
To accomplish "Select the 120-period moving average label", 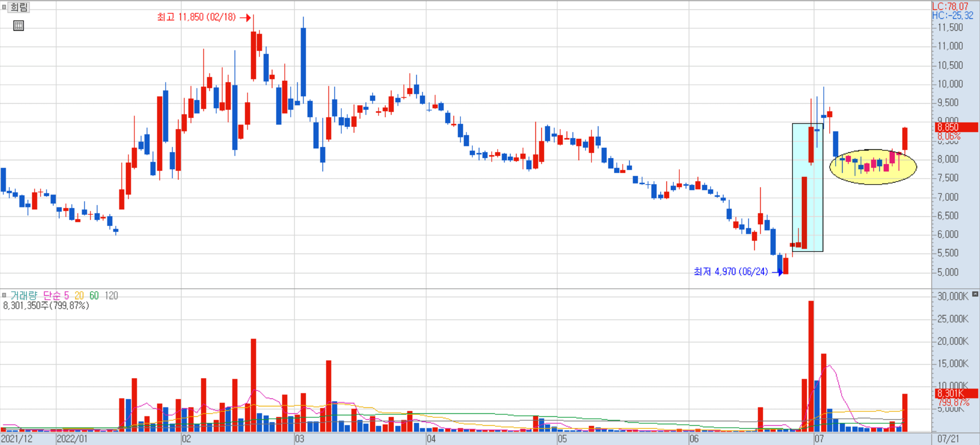I will (111, 296).
